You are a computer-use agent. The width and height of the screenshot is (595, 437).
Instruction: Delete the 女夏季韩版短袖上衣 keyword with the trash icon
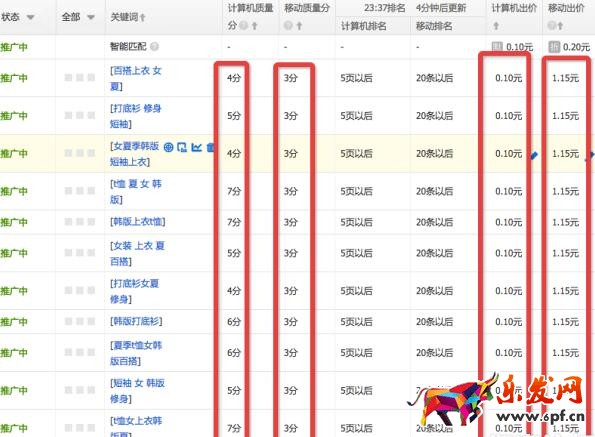coord(211,147)
